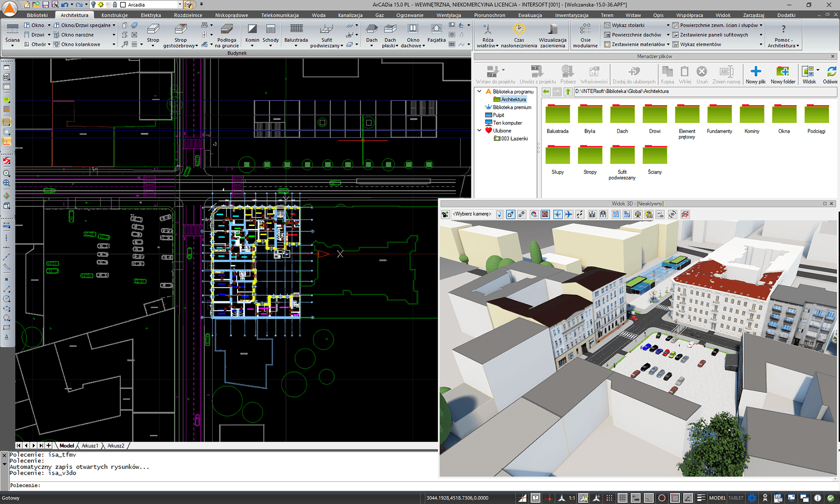Click the Polecenie command input line
840x504 pixels.
[223, 485]
